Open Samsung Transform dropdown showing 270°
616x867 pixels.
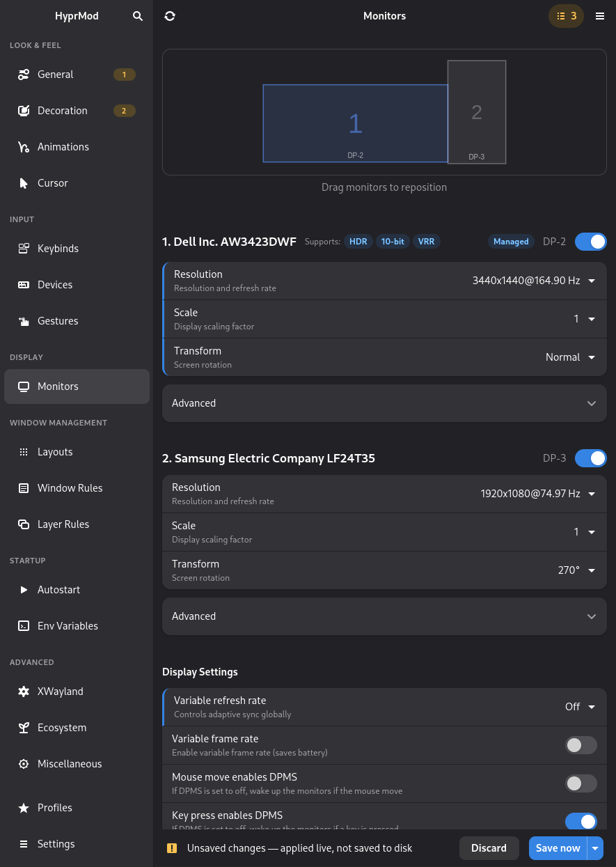click(576, 570)
